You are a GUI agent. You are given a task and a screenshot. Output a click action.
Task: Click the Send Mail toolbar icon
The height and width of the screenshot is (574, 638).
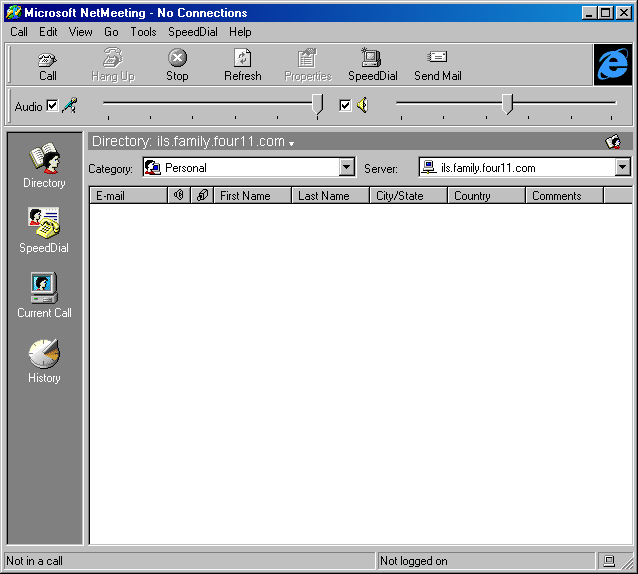click(x=437, y=65)
